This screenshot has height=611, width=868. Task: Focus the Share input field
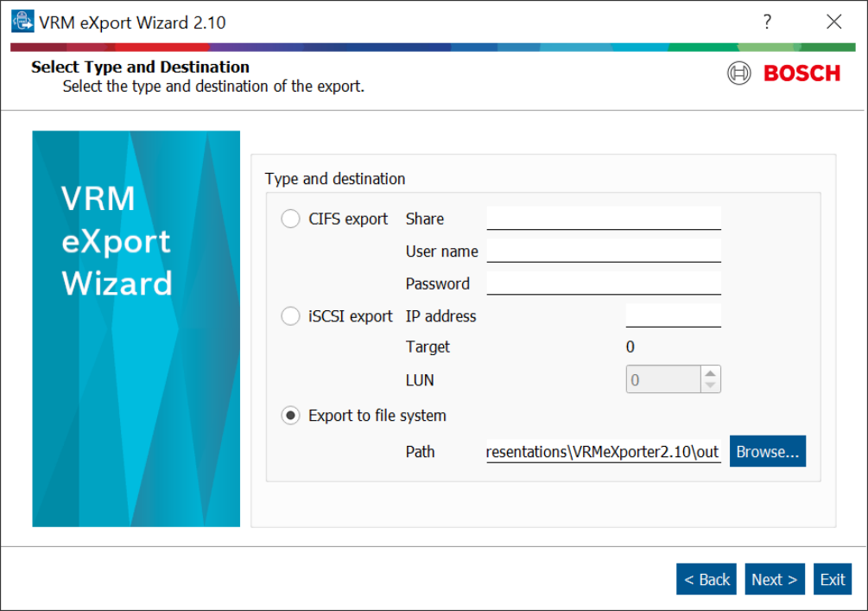tap(603, 219)
